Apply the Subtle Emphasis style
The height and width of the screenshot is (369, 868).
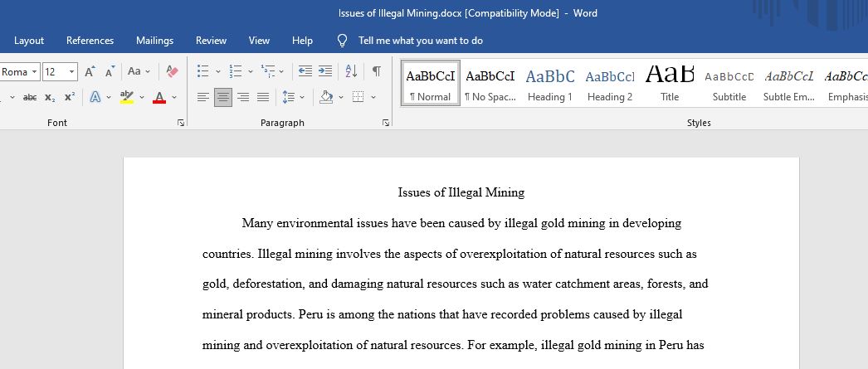pyautogui.click(x=789, y=83)
